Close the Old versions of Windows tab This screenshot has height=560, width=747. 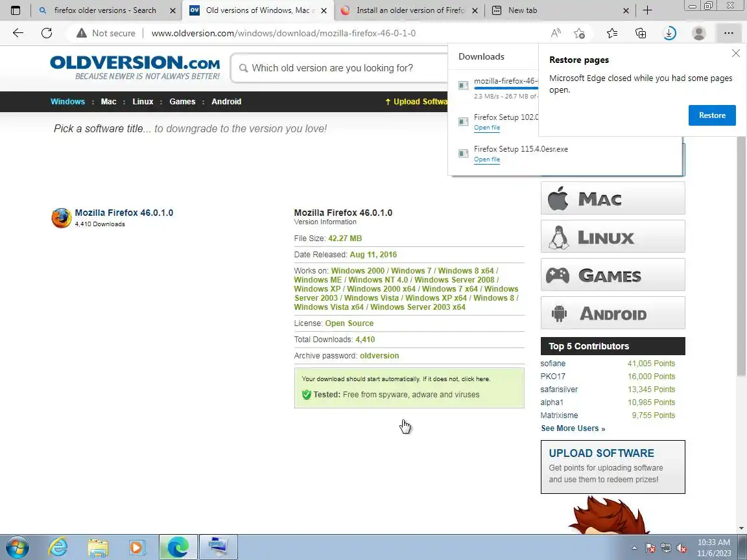click(x=324, y=10)
